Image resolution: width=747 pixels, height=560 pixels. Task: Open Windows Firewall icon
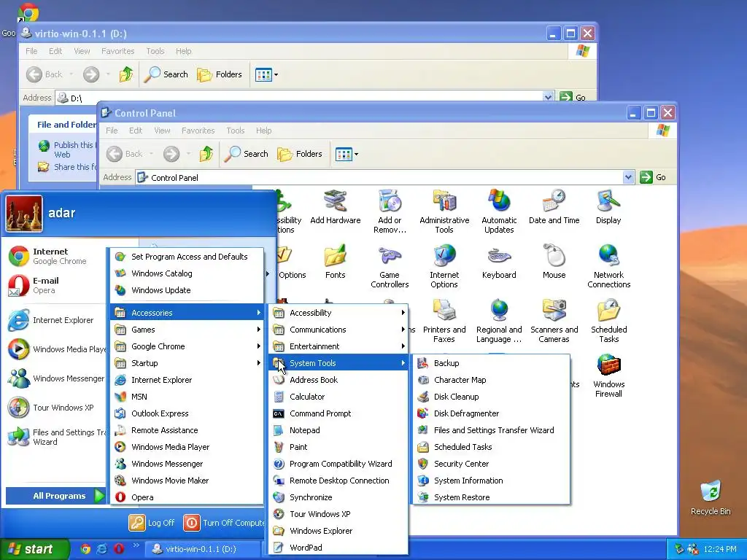coord(608,376)
